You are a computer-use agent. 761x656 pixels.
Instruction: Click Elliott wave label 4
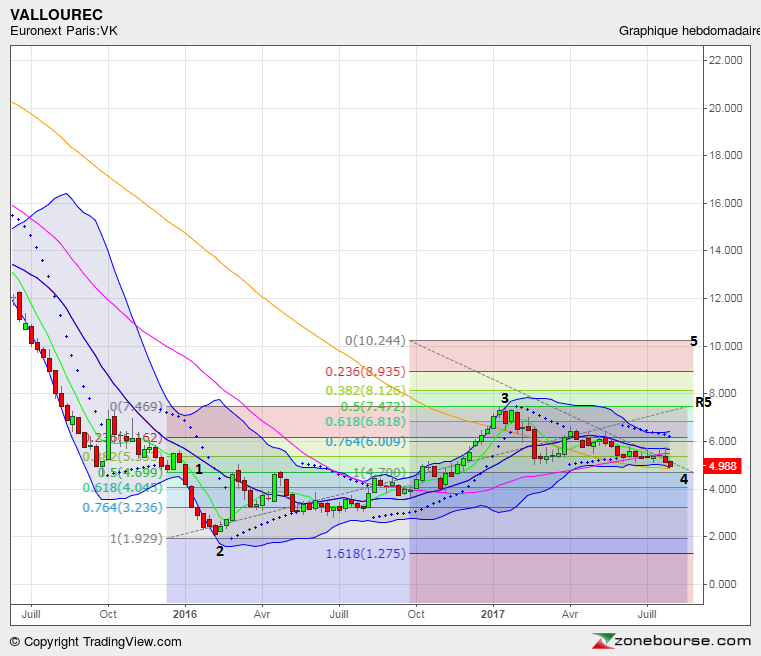[x=684, y=479]
